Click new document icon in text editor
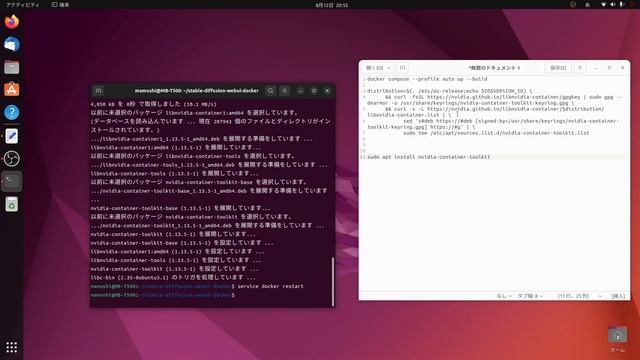640x360 pixels. (x=402, y=68)
